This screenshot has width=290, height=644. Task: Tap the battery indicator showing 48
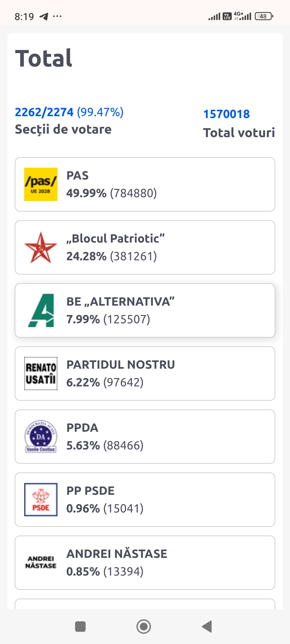click(264, 16)
